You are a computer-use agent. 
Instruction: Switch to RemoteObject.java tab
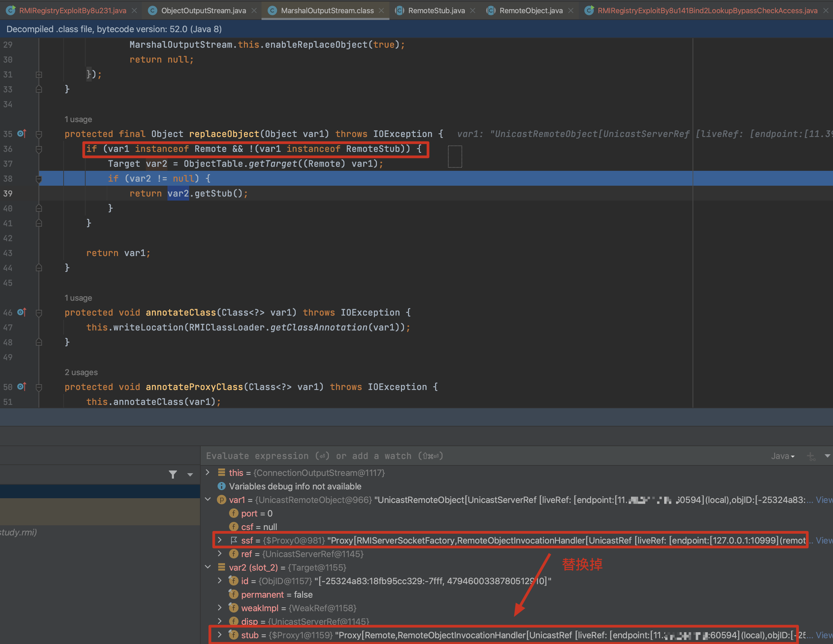click(531, 10)
